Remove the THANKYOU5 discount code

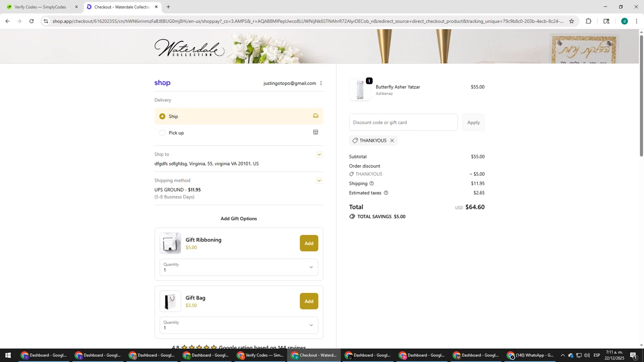[392, 141]
